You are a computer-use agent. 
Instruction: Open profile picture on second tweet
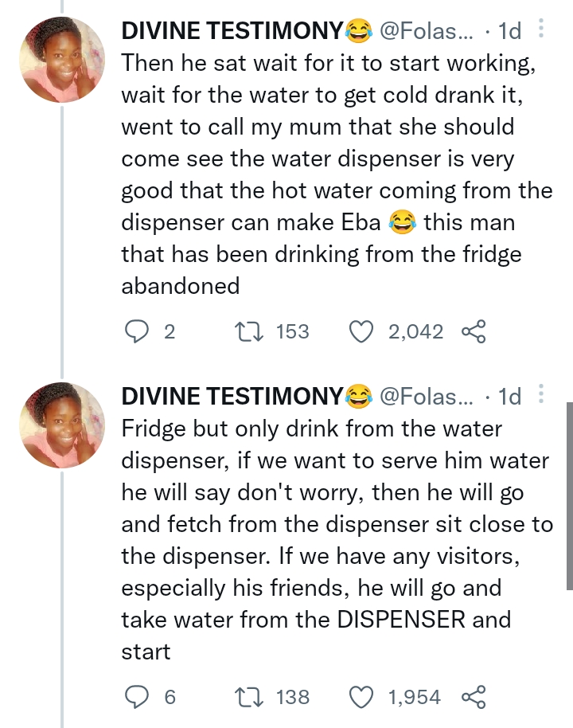click(62, 425)
